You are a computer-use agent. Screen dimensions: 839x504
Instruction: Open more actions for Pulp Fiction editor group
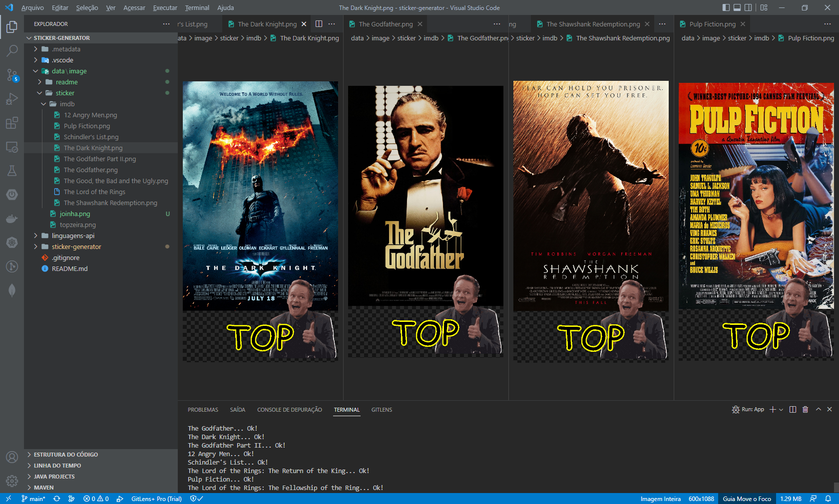pos(828,24)
